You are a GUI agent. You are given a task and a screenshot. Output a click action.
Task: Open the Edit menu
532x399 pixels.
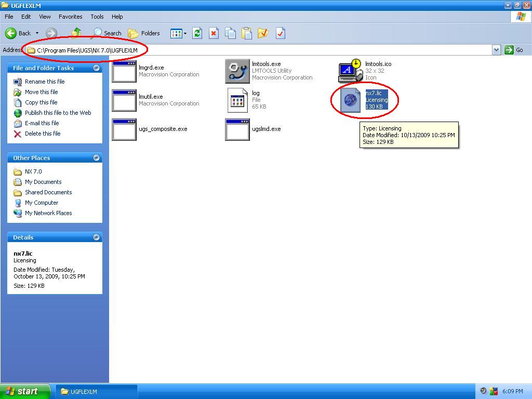point(26,17)
